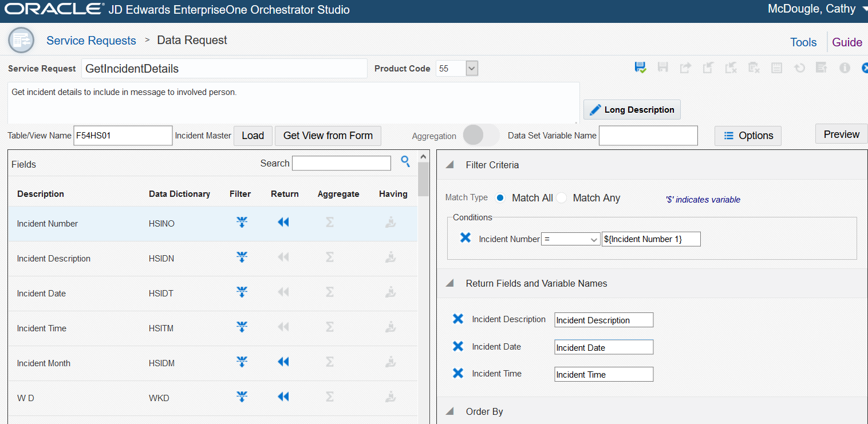Viewport: 868px width, 424px height.
Task: Remove Incident Date from return fields
Action: 457,346
